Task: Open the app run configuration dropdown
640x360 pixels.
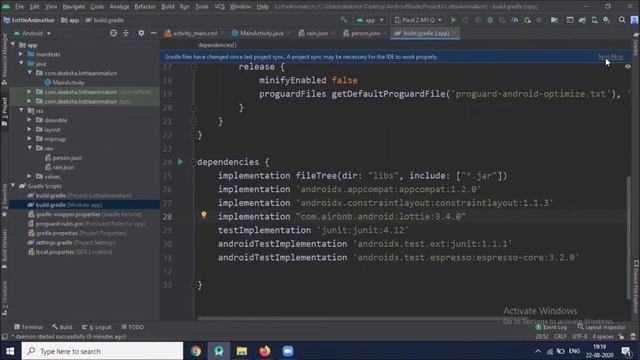Action: [370, 20]
